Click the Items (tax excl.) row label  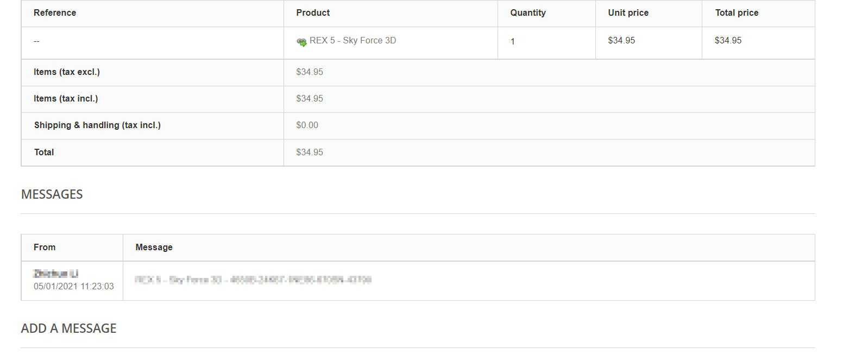67,72
